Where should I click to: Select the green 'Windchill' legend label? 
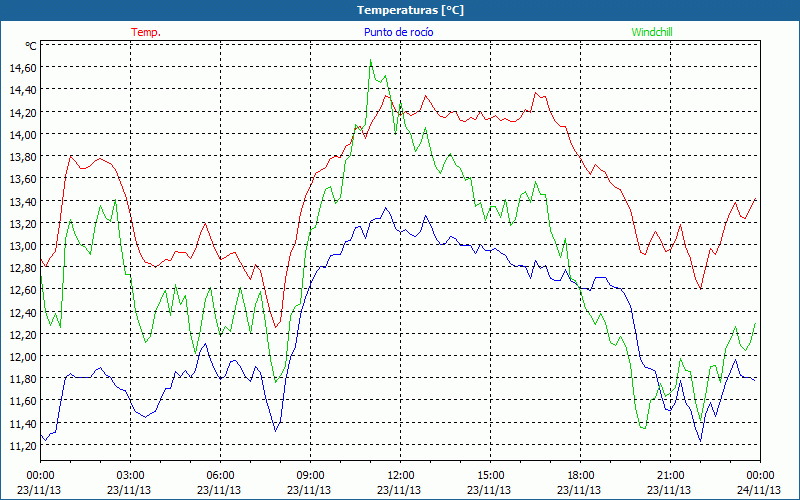(652, 32)
